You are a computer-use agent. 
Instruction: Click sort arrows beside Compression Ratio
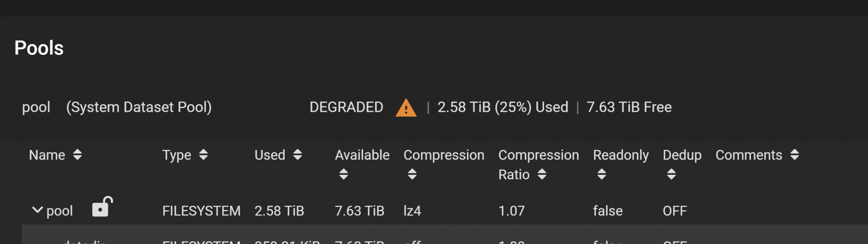pyautogui.click(x=542, y=174)
